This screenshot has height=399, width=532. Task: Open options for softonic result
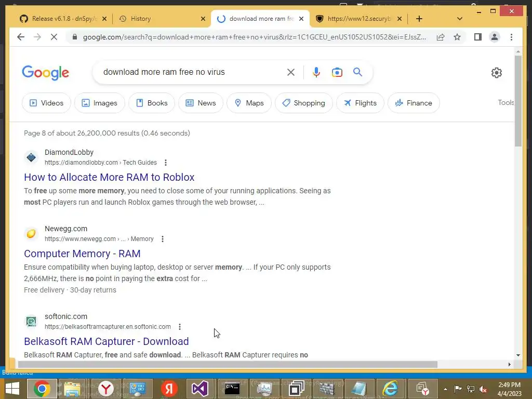pos(180,327)
